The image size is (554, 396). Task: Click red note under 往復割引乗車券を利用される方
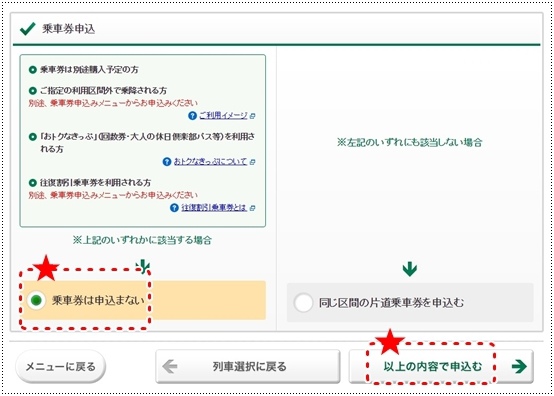(113, 195)
